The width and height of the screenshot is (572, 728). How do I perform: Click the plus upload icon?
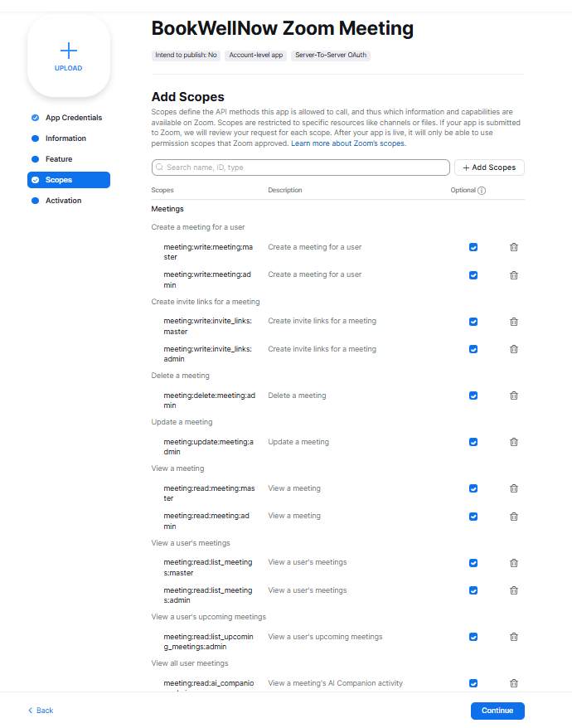click(69, 51)
